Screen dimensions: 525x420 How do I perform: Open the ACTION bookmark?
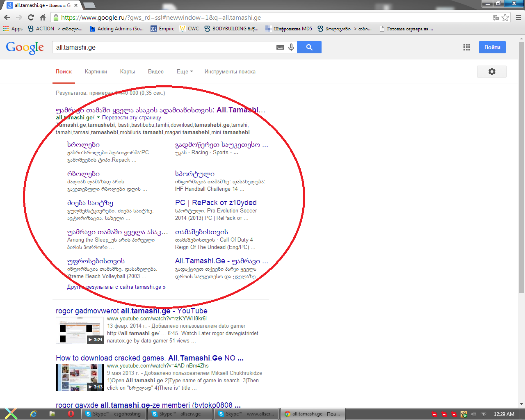click(x=55, y=29)
